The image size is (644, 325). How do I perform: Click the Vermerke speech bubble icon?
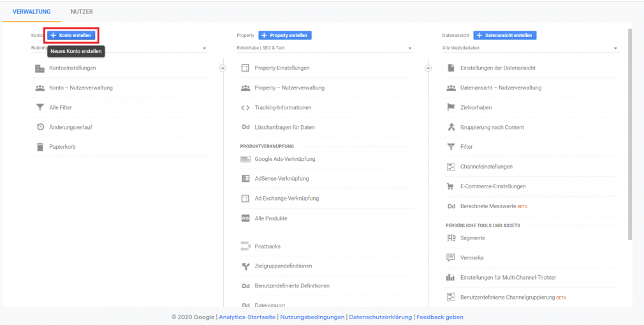coord(451,257)
